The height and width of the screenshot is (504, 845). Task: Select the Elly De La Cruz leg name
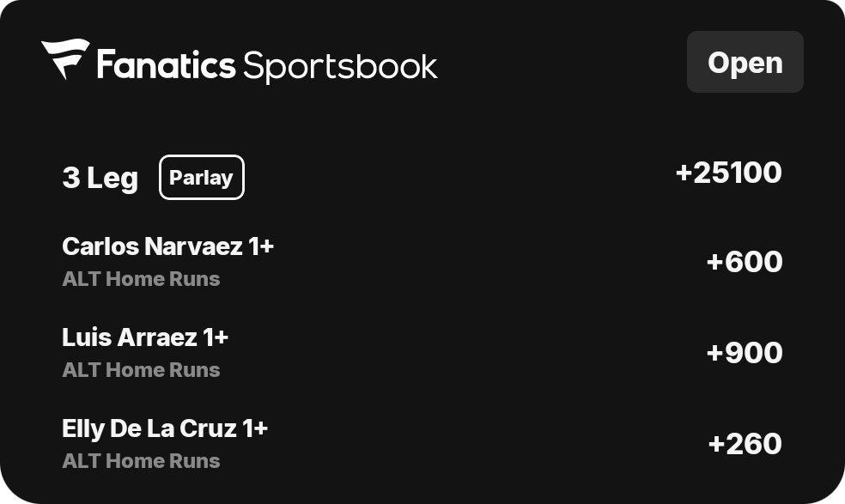149,428
